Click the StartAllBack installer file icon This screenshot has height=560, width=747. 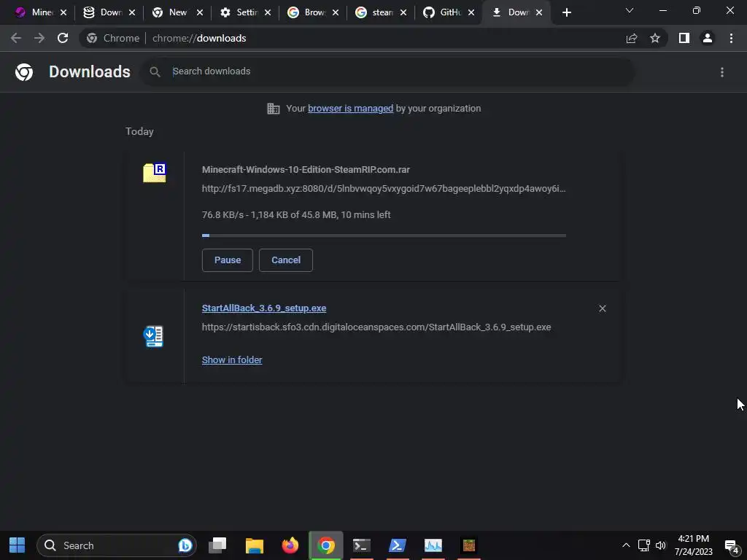[153, 336]
